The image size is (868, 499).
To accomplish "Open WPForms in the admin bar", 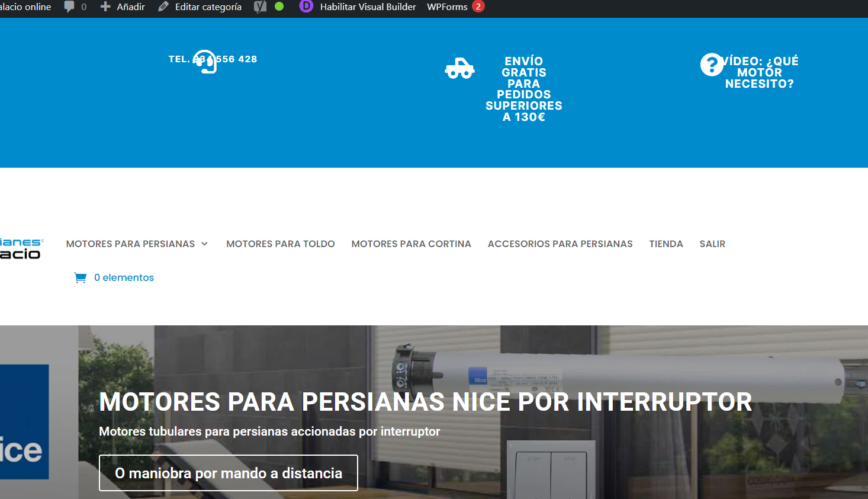I will pos(447,7).
